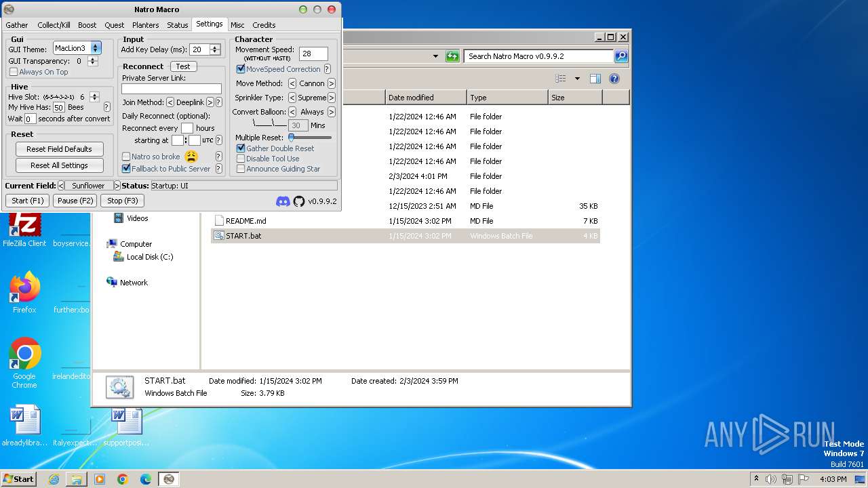868x488 pixels.
Task: Switch to the Misc tab
Action: (x=237, y=25)
